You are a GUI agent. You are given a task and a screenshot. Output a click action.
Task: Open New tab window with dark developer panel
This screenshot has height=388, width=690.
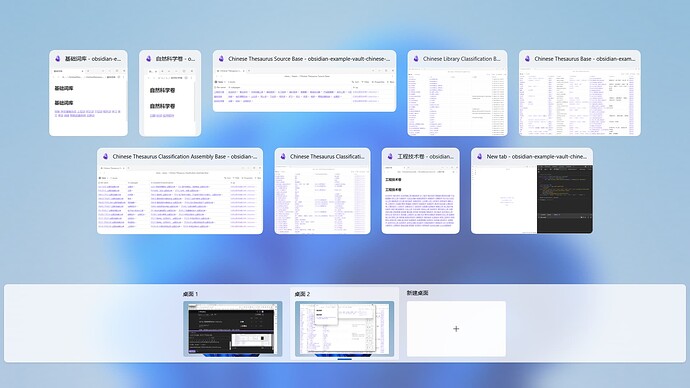(x=532, y=199)
